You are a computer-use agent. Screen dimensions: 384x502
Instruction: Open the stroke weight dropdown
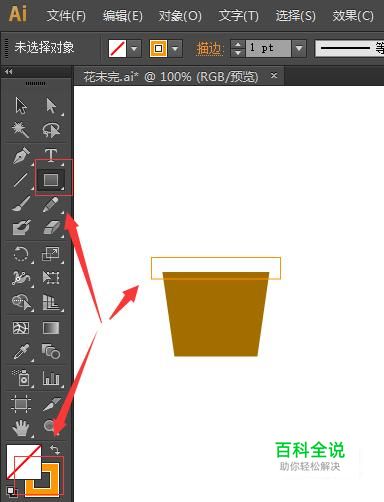pos(299,49)
